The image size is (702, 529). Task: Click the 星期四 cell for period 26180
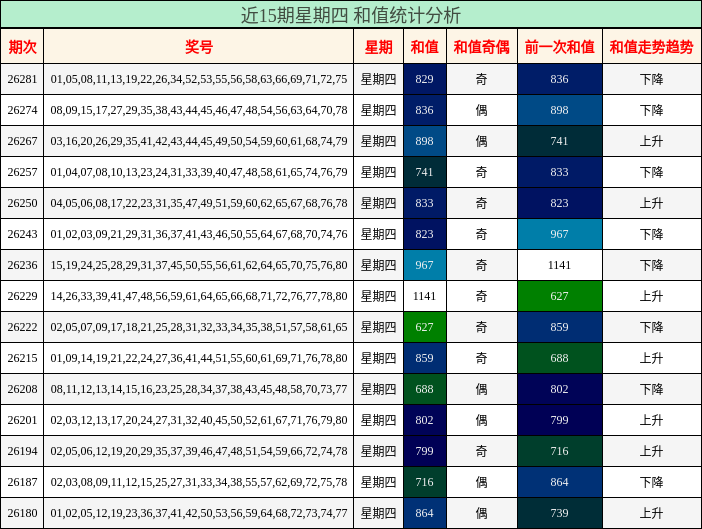click(378, 513)
